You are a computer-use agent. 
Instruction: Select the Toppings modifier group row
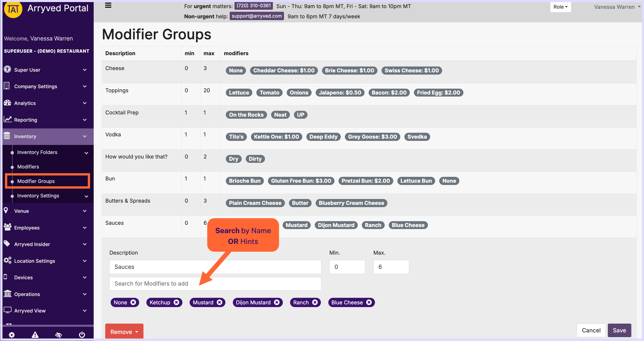(x=369, y=94)
